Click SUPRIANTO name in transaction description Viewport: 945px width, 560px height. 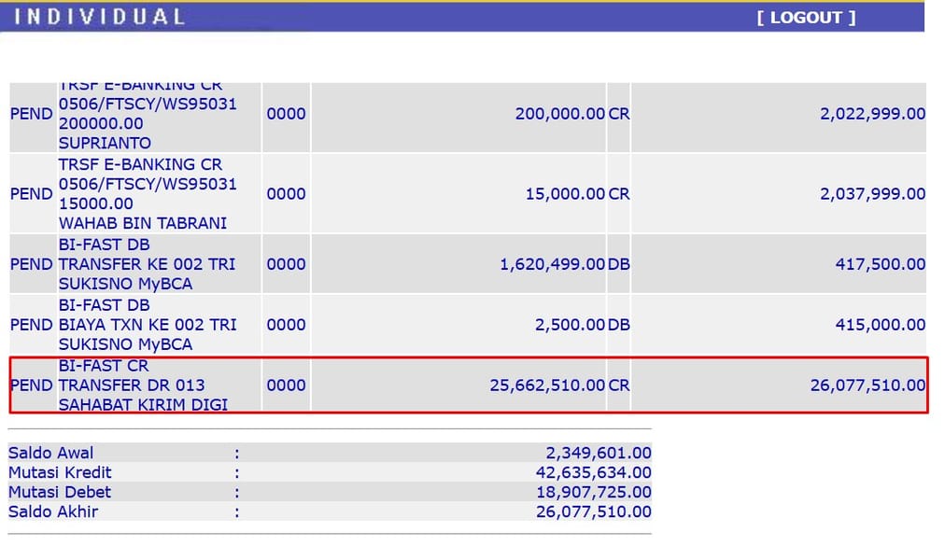[105, 144]
